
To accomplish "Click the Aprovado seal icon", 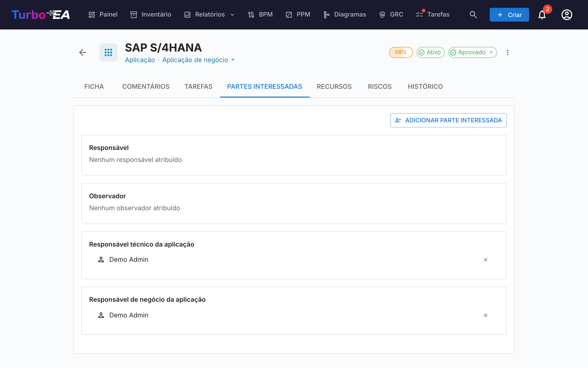I will 453,52.
